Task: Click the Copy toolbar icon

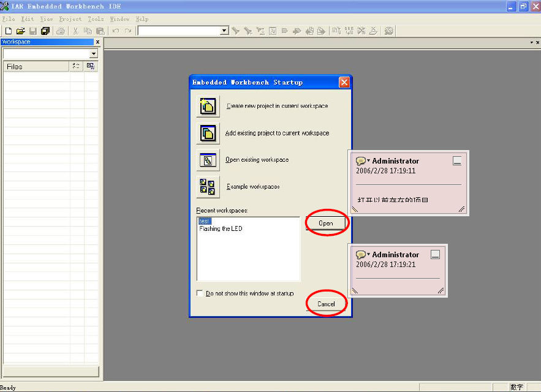Action: (88, 31)
